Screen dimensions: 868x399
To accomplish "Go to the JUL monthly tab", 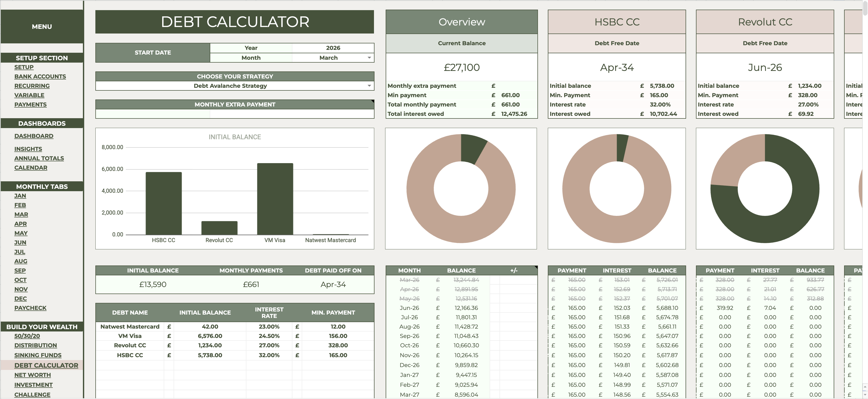I will click(x=19, y=252).
